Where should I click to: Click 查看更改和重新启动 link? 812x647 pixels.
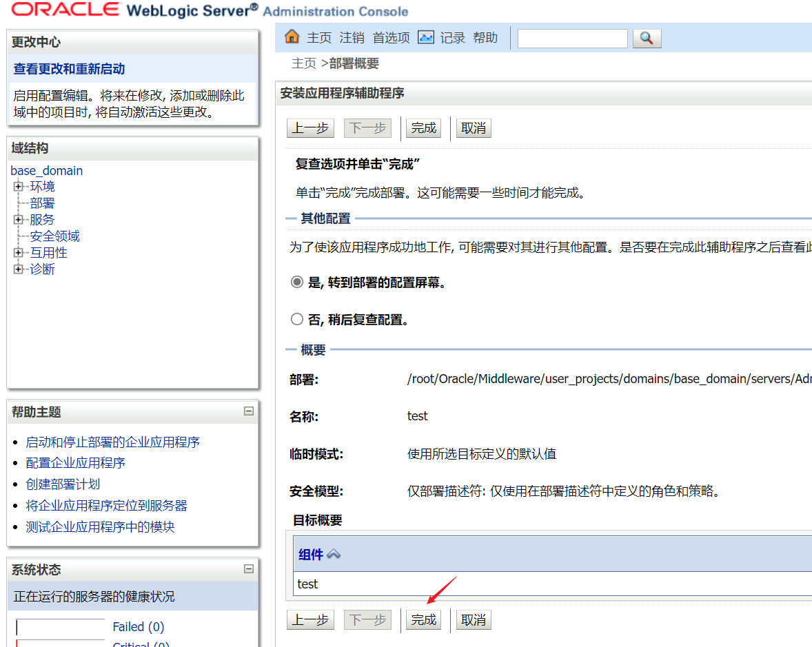pos(69,68)
